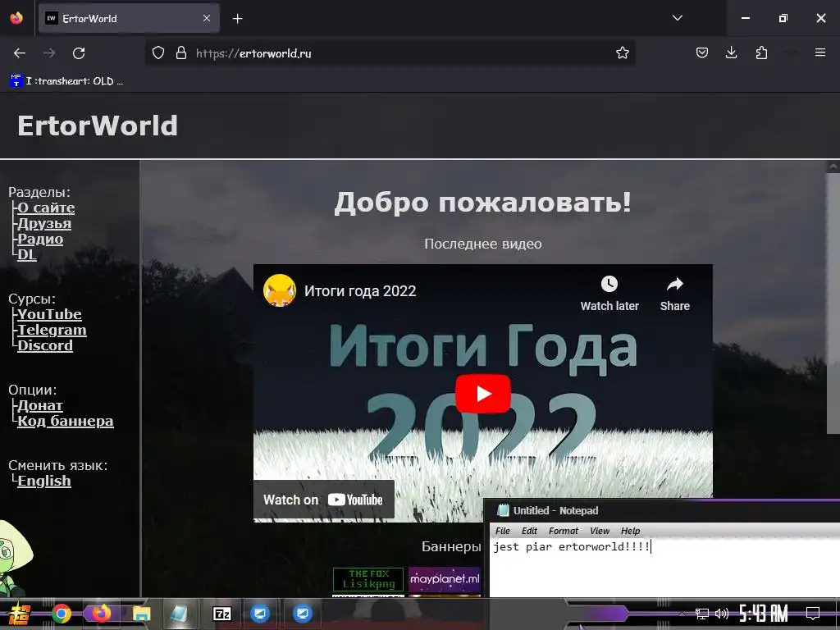Open the notification center icon
840x630 pixels.
pyautogui.click(x=813, y=614)
